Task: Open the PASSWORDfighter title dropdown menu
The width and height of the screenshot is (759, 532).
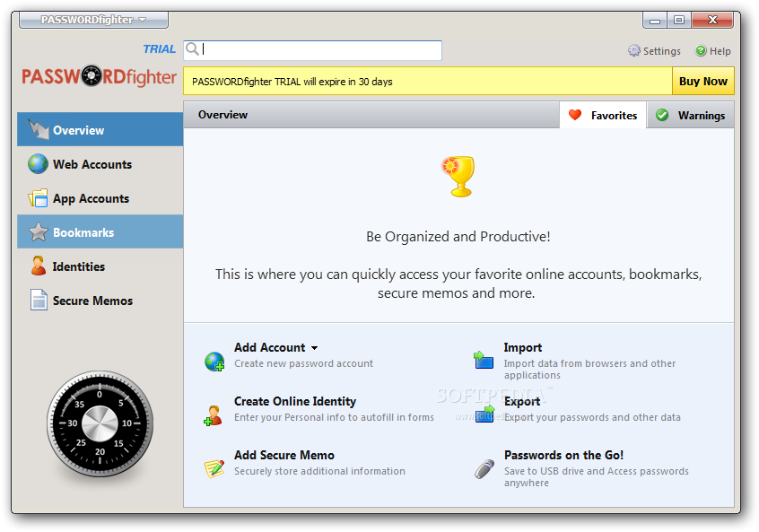Action: point(93,20)
